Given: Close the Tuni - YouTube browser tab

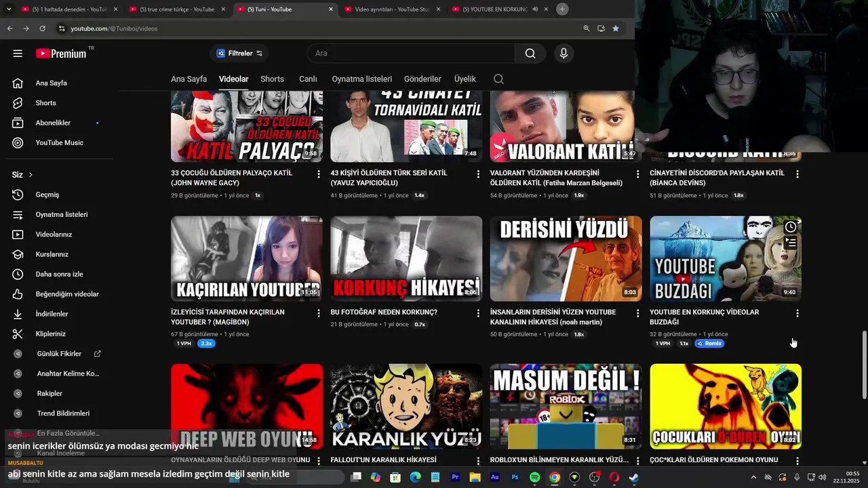Looking at the screenshot, I should (331, 9).
